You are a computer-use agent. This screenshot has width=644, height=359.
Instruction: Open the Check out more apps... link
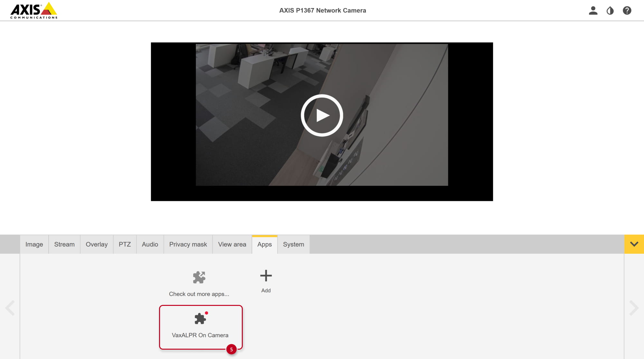click(x=199, y=294)
